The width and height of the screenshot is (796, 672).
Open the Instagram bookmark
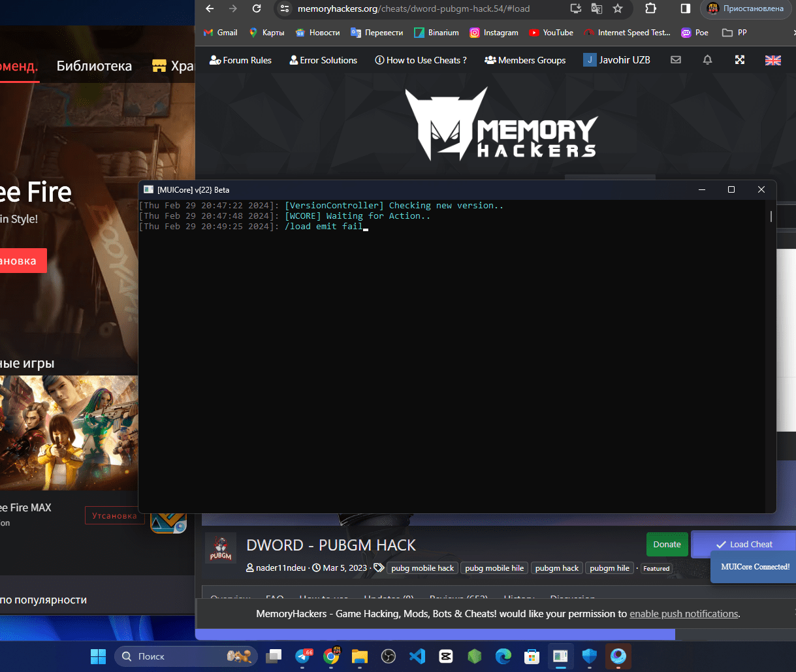pyautogui.click(x=494, y=33)
